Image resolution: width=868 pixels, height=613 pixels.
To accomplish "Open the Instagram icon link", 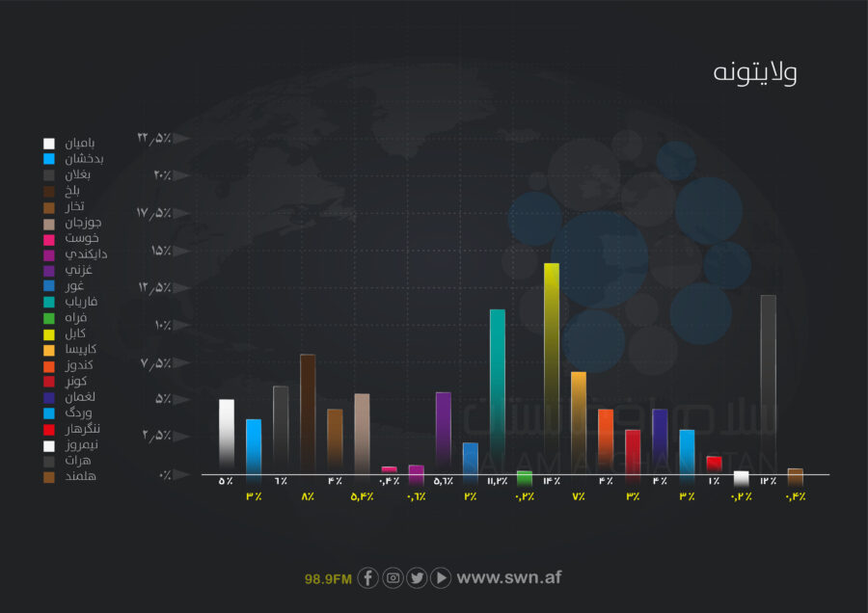I will [x=393, y=578].
